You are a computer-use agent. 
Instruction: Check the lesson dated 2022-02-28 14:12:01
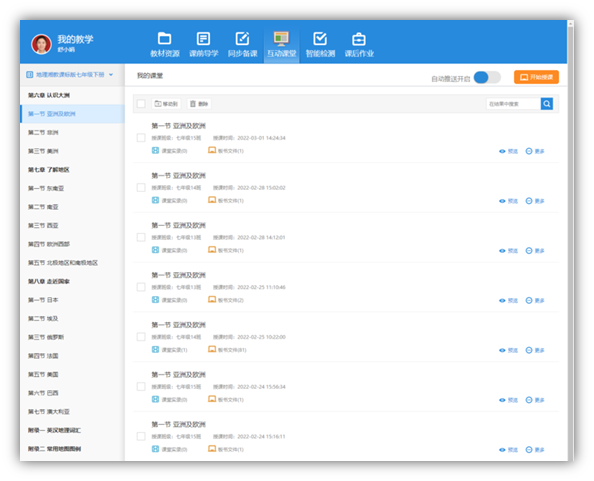141,237
